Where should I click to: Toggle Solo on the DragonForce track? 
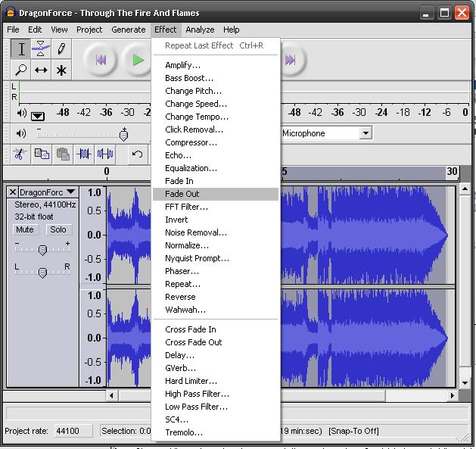[58, 229]
